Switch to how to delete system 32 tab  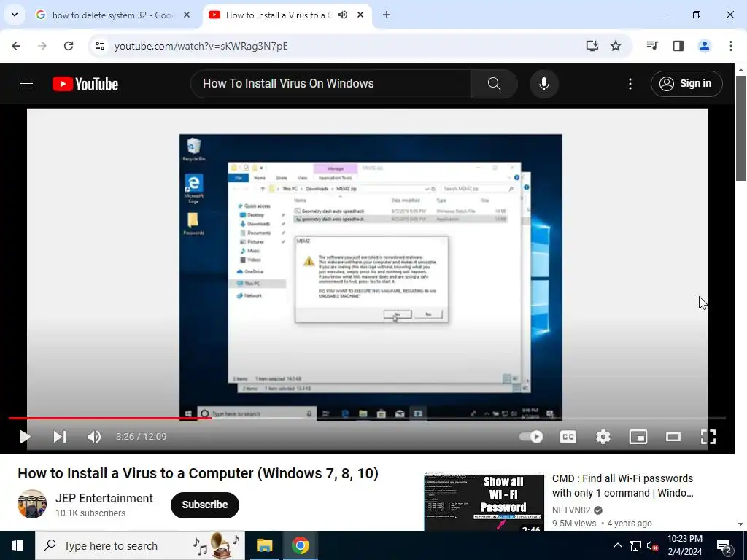[x=113, y=15]
